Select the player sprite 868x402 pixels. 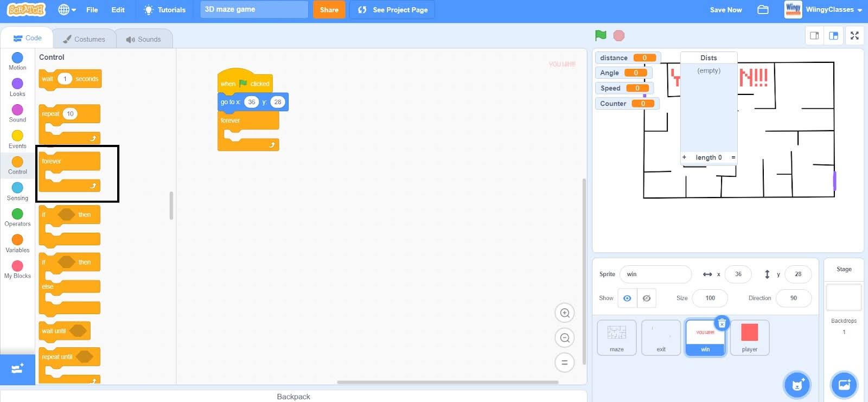[x=750, y=337]
